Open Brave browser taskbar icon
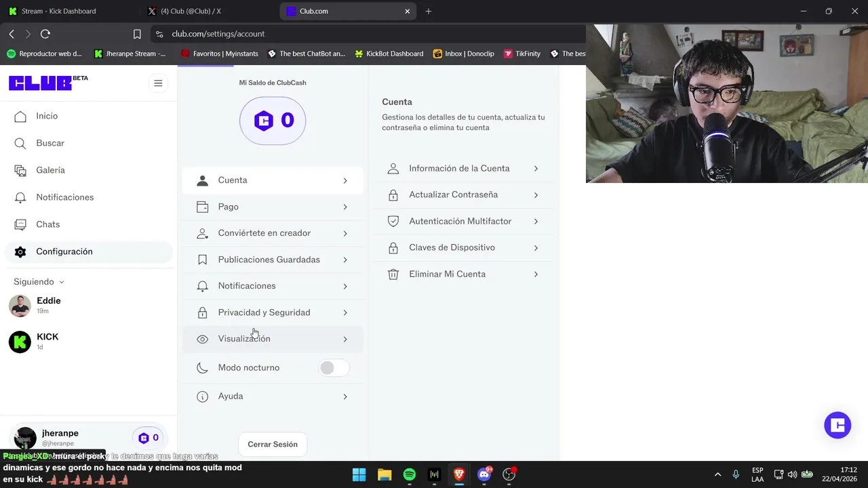The image size is (868, 488). [x=459, y=474]
